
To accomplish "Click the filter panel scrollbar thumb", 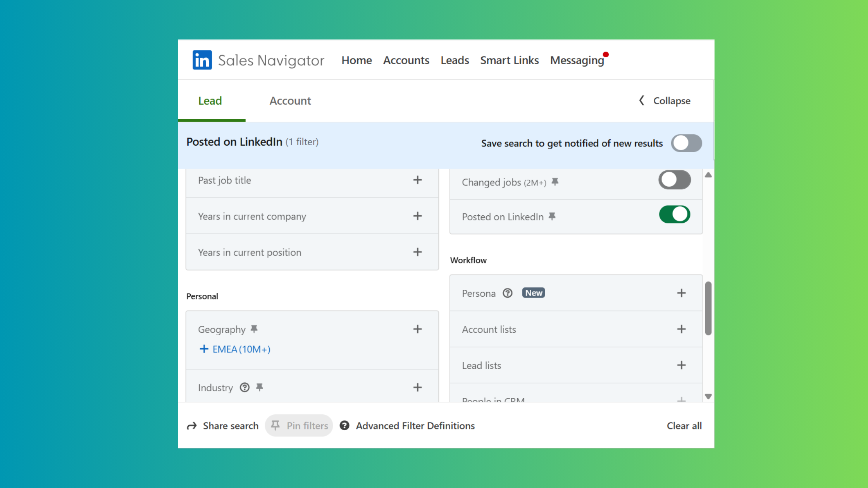I will 708,308.
